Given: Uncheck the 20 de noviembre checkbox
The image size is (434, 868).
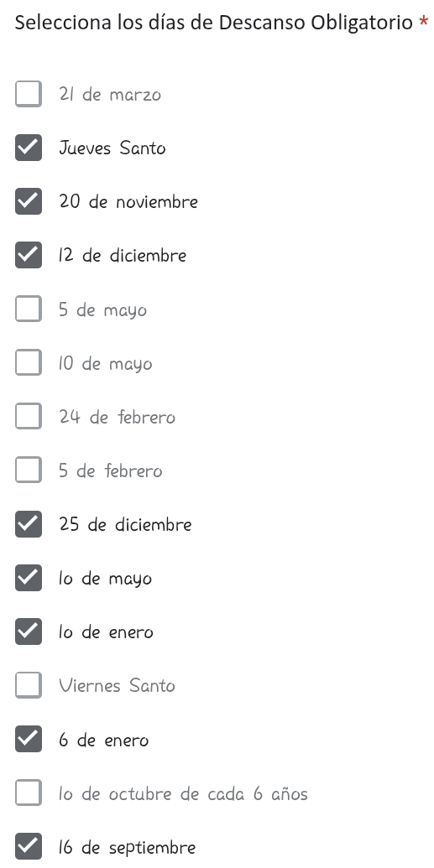Looking at the screenshot, I should (x=29, y=201).
